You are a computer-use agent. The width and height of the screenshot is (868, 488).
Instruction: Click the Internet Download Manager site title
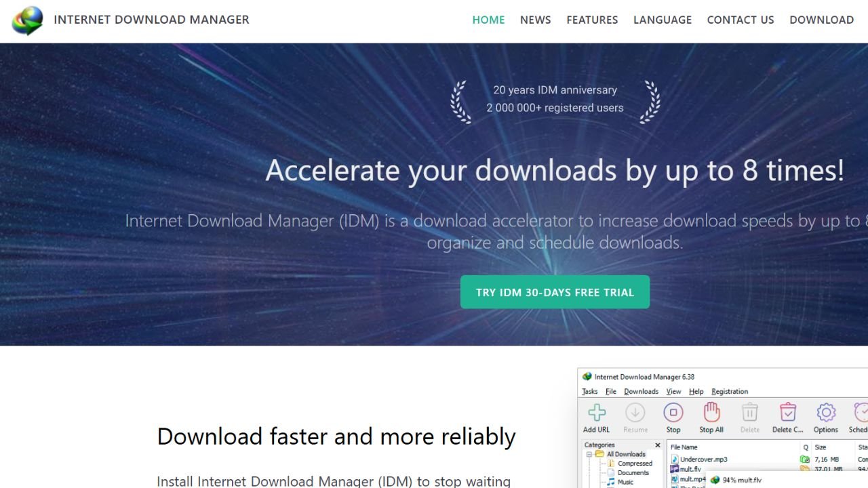[x=151, y=20]
